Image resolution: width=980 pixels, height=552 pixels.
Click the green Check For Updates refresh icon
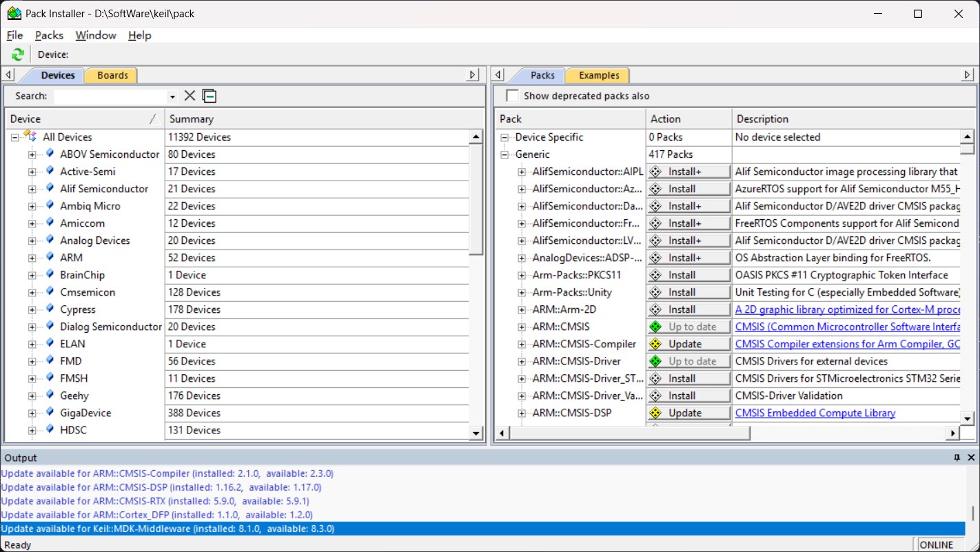pyautogui.click(x=18, y=54)
